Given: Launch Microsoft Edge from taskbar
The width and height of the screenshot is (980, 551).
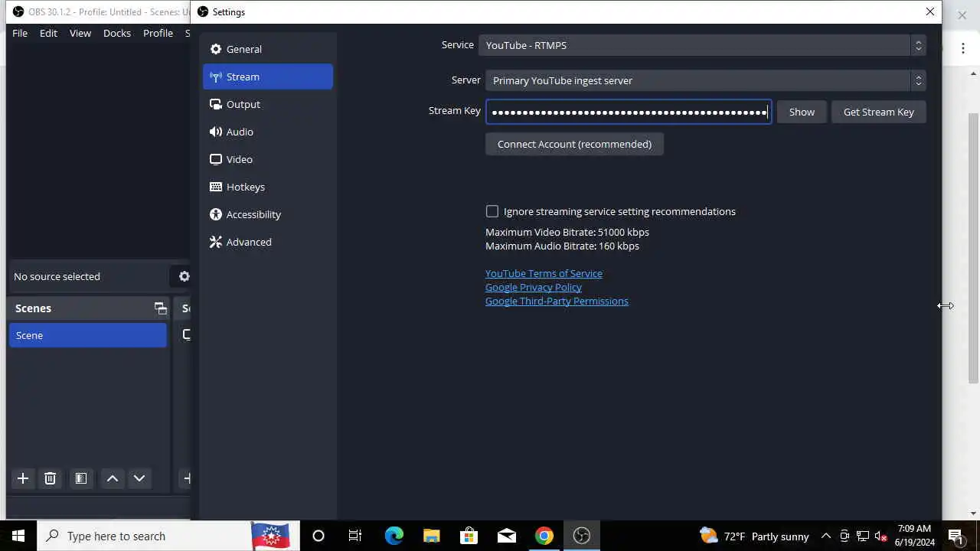Looking at the screenshot, I should (x=394, y=536).
